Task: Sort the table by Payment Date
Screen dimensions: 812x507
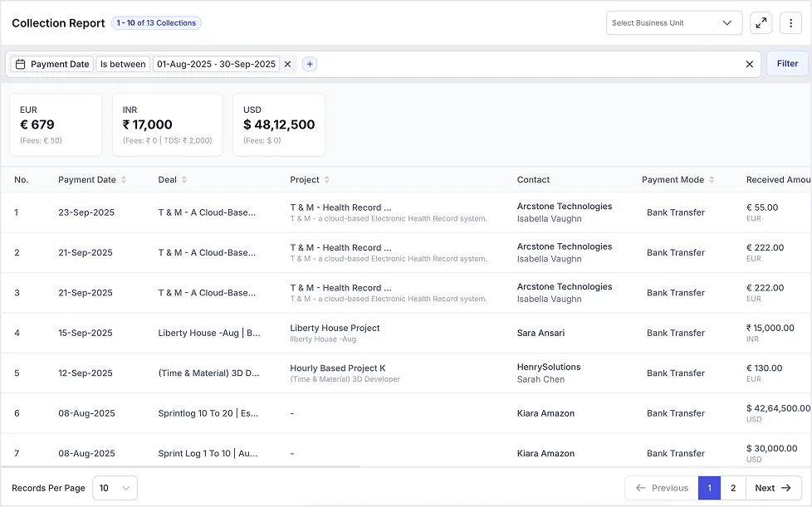Action: coord(125,179)
